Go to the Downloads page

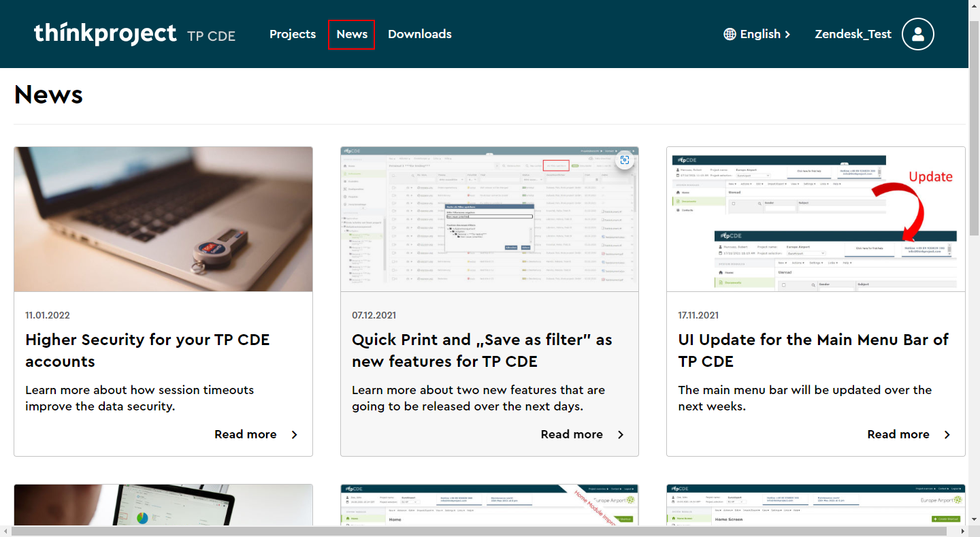pyautogui.click(x=419, y=34)
